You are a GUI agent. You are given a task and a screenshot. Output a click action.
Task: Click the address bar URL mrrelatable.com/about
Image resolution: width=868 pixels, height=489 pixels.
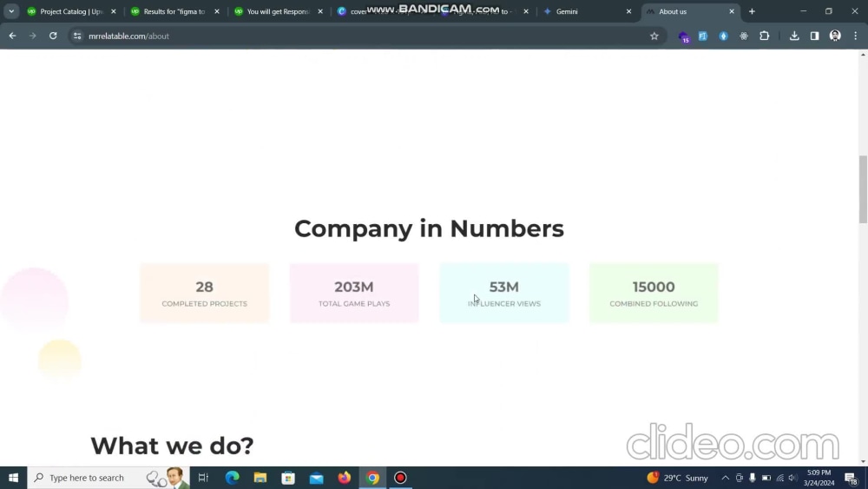pyautogui.click(x=129, y=36)
